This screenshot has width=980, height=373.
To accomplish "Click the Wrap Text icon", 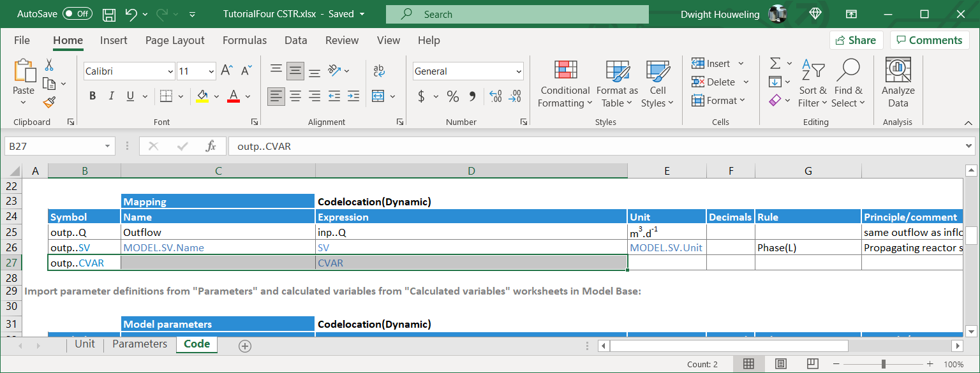I will (379, 71).
